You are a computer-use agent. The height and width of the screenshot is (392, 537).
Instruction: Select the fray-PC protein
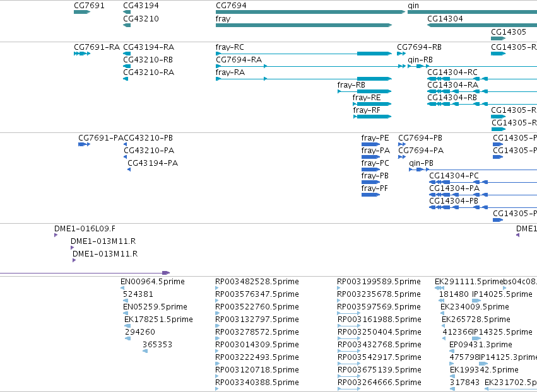coord(370,170)
